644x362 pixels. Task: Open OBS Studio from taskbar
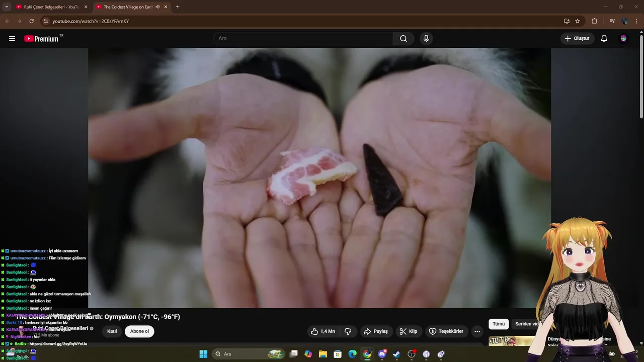[x=412, y=354]
